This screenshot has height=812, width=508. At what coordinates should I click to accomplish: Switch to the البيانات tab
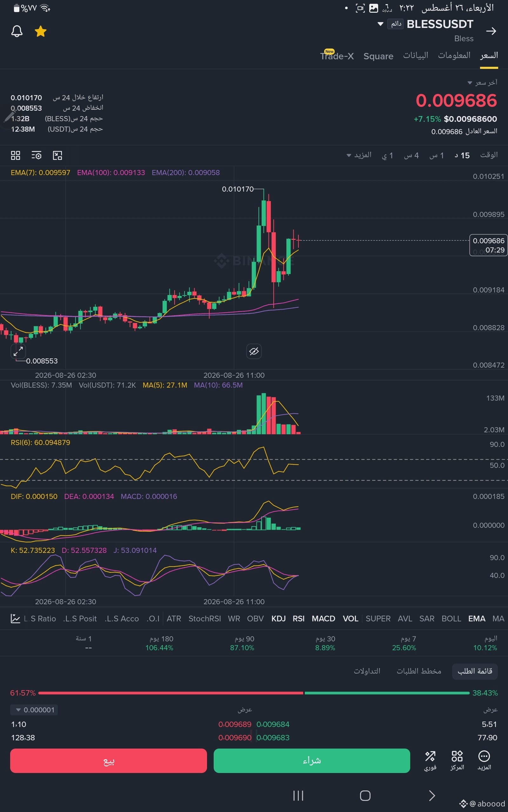tap(415, 56)
